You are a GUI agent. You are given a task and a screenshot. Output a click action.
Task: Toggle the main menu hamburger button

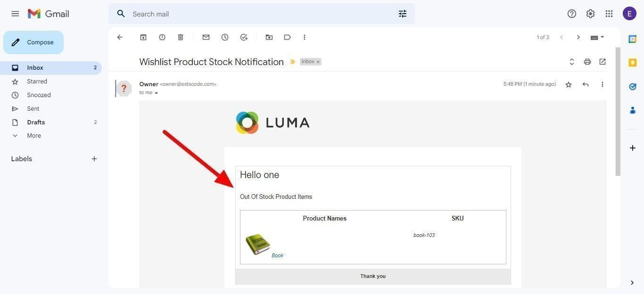pyautogui.click(x=15, y=14)
